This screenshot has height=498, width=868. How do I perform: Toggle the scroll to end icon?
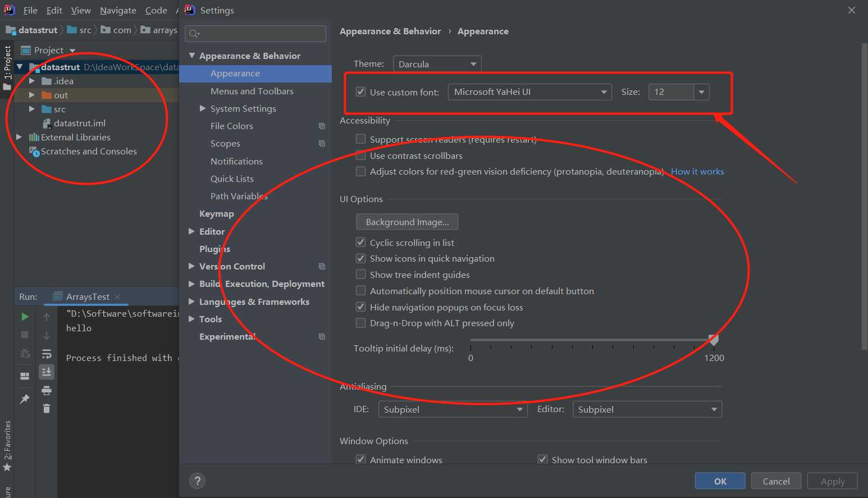[x=47, y=372]
